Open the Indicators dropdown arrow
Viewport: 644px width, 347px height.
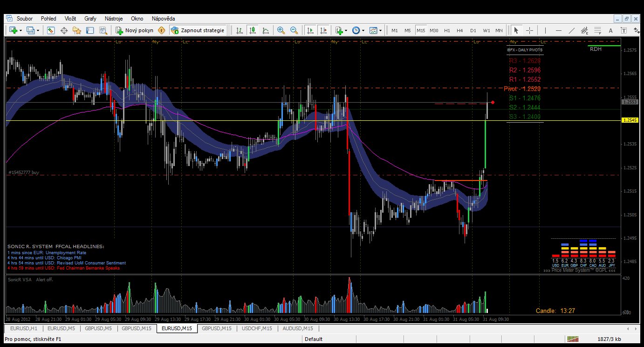point(347,30)
